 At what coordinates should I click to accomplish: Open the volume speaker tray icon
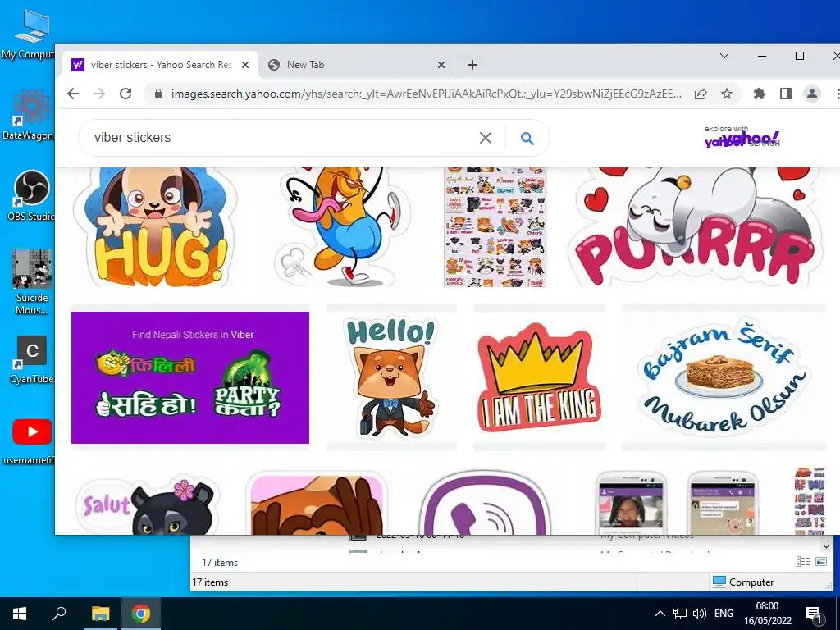699,614
